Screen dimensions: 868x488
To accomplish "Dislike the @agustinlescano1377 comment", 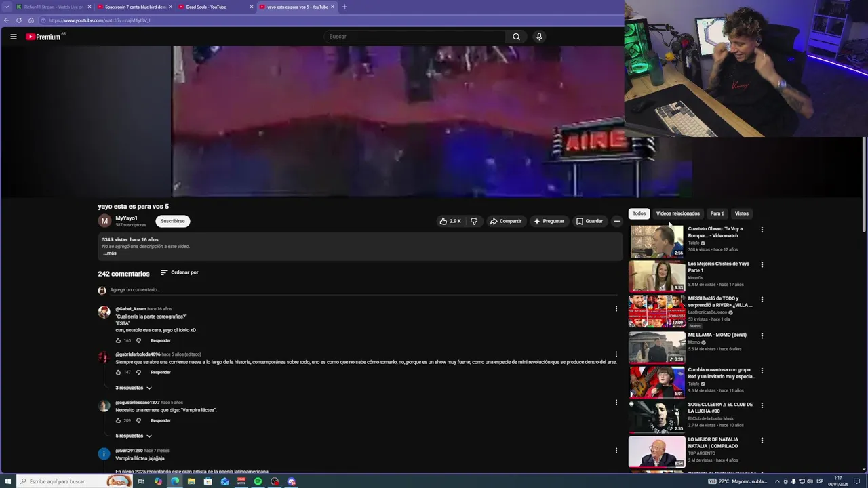I will coord(138,420).
